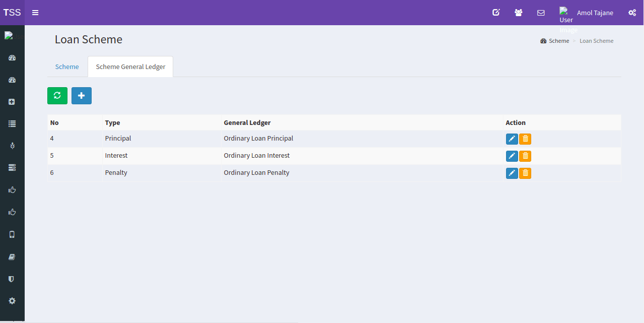Viewport: 644px width, 323px height.
Task: Click the green refresh button
Action: [x=57, y=96]
